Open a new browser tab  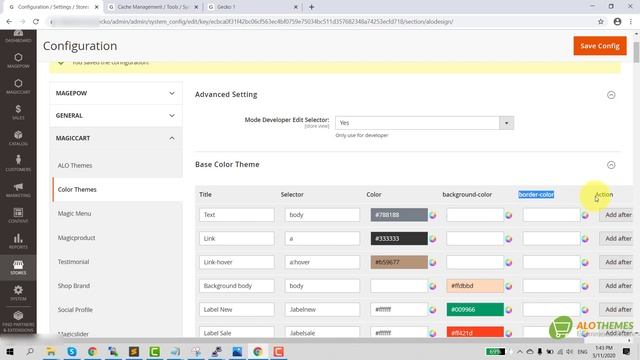click(311, 7)
